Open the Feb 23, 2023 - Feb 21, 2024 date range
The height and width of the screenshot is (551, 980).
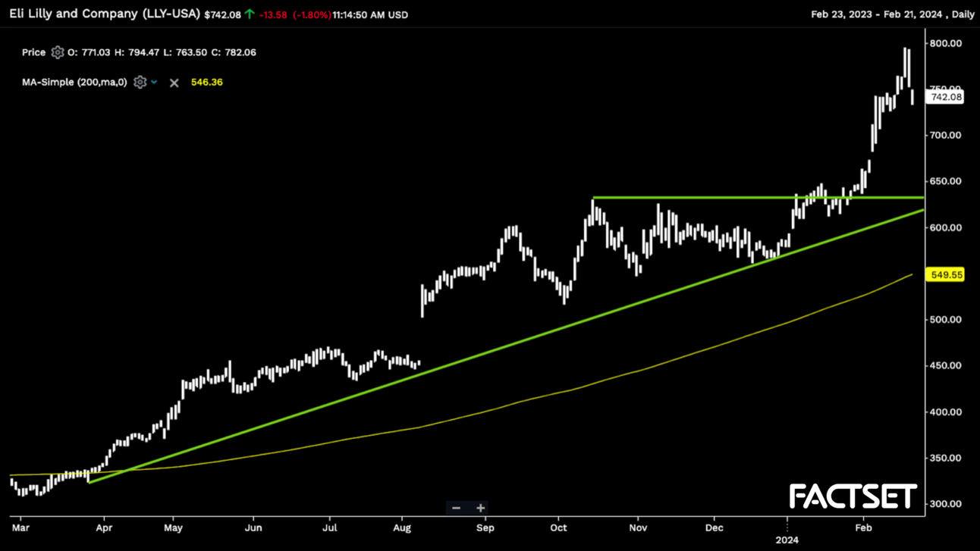click(x=878, y=14)
